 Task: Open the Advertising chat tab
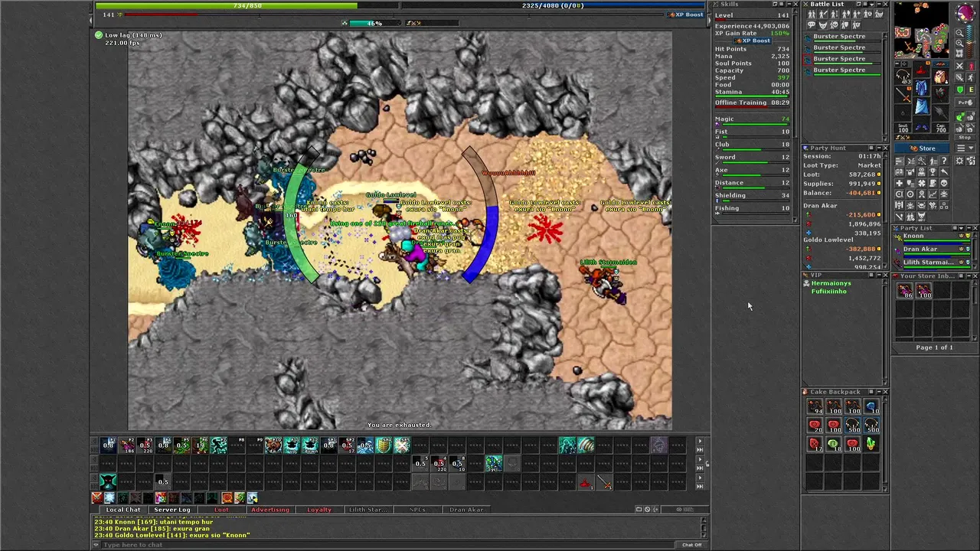pyautogui.click(x=270, y=510)
